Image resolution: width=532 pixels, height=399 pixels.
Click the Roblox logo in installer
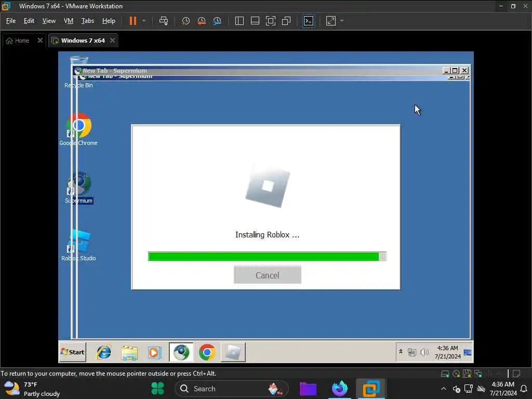click(268, 185)
